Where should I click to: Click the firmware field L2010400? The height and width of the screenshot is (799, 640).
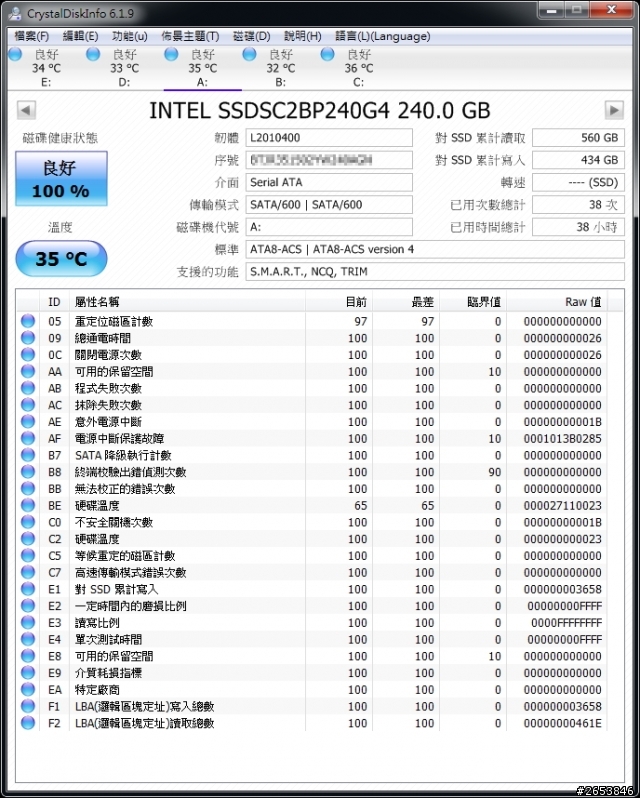pyautogui.click(x=329, y=138)
